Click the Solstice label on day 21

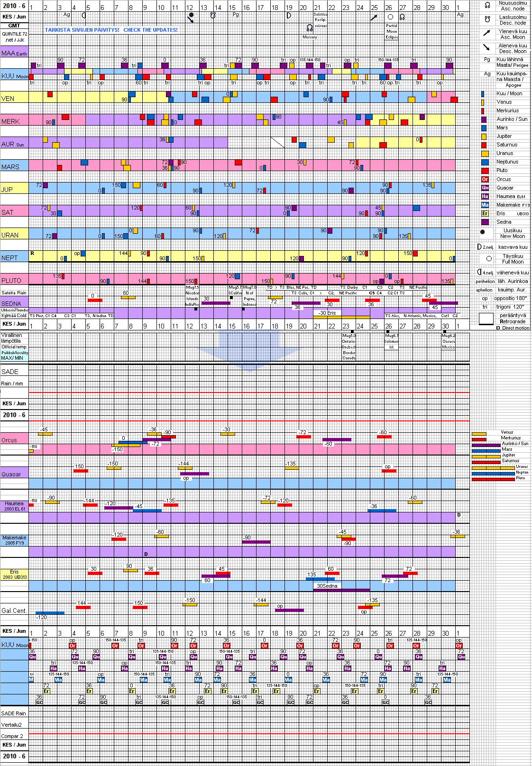(x=321, y=14)
